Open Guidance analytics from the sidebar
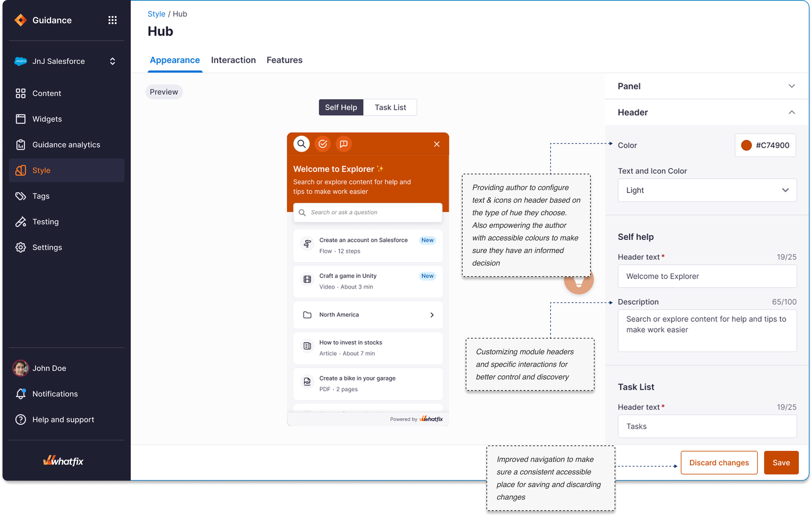 point(66,145)
